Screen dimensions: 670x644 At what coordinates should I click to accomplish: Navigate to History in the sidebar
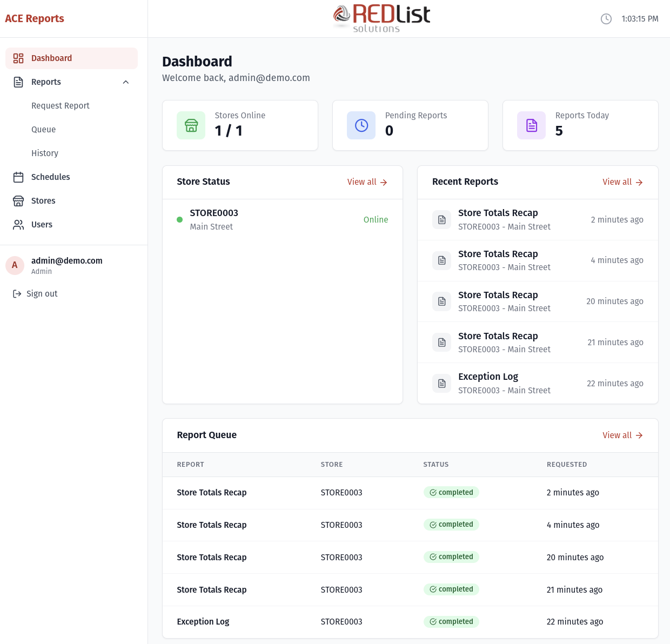(45, 153)
